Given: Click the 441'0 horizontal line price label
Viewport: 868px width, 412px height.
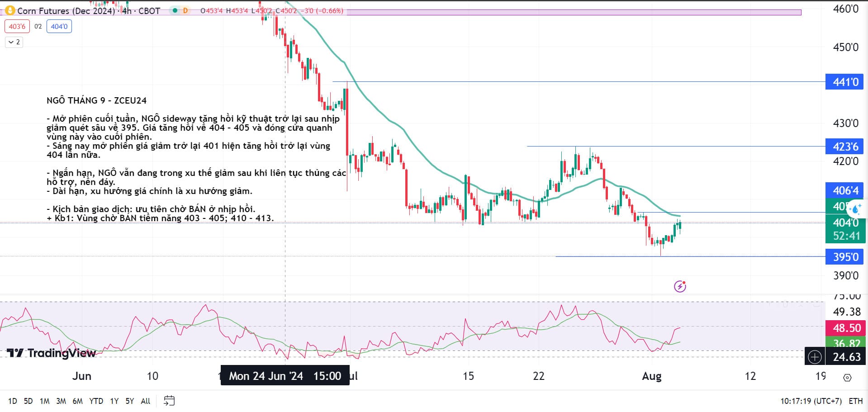Looking at the screenshot, I should (844, 82).
